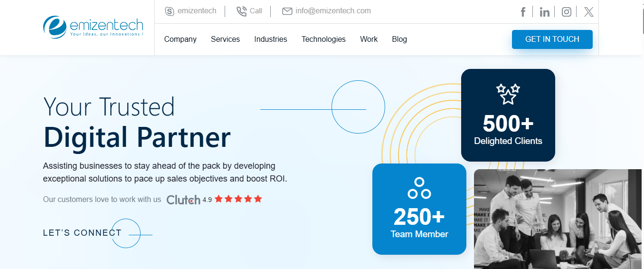Click the Call link text

click(x=256, y=11)
